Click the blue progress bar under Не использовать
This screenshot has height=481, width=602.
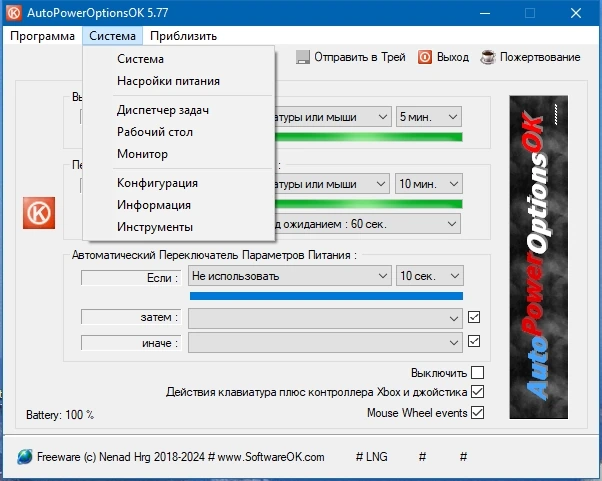[326, 296]
